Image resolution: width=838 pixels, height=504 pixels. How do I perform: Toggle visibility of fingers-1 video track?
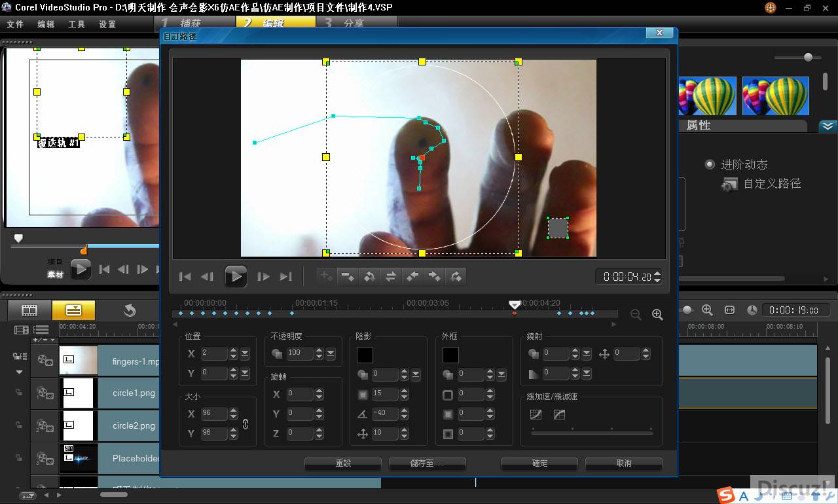[45, 360]
